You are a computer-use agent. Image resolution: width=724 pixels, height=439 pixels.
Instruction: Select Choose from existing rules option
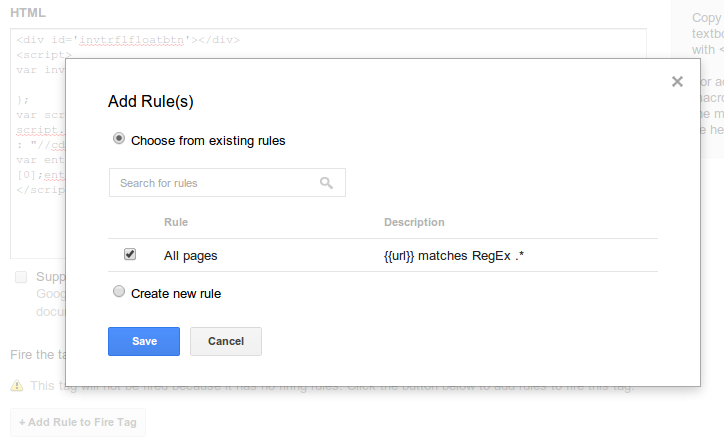119,140
